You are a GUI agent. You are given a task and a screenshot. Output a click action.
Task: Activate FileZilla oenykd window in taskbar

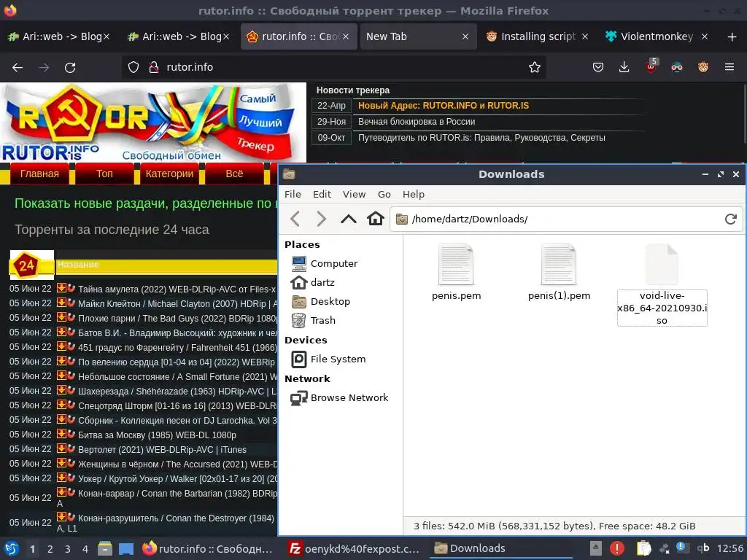point(355,548)
